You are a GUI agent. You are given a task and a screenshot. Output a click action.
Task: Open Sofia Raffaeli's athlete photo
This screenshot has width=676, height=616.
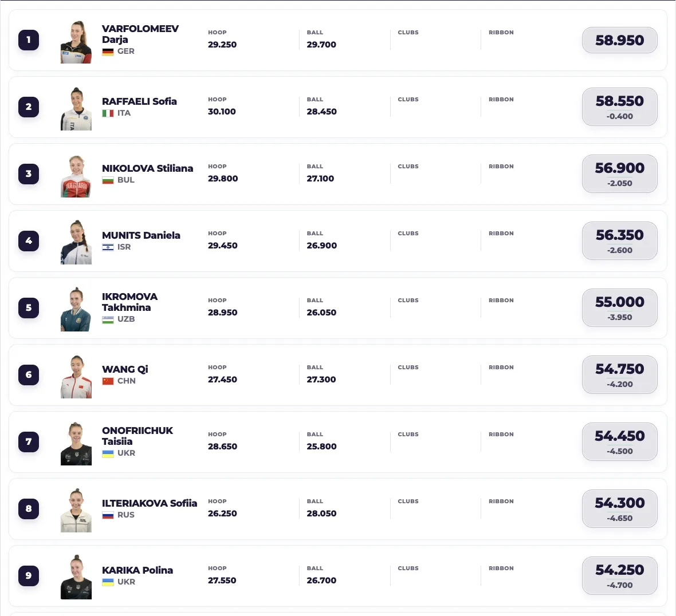76,109
